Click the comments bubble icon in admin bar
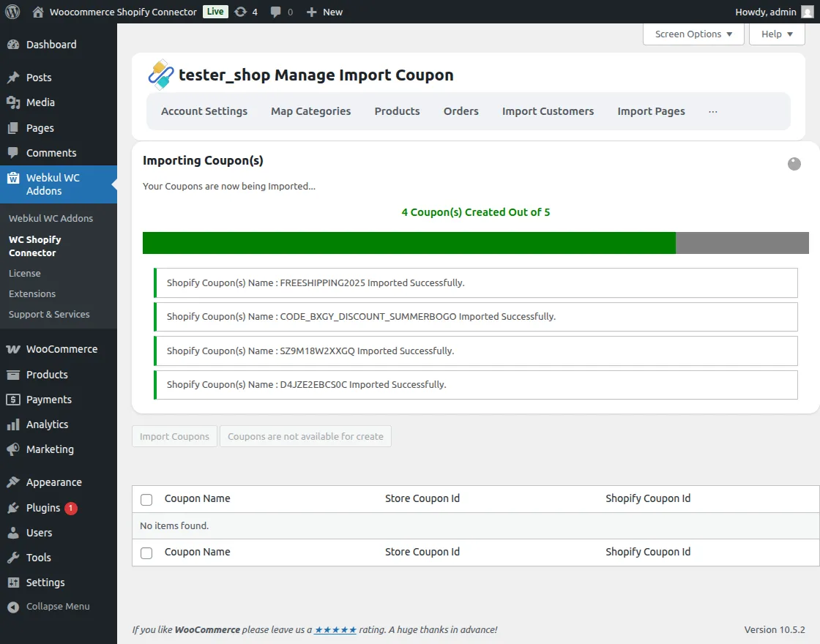The width and height of the screenshot is (820, 644). pyautogui.click(x=276, y=12)
